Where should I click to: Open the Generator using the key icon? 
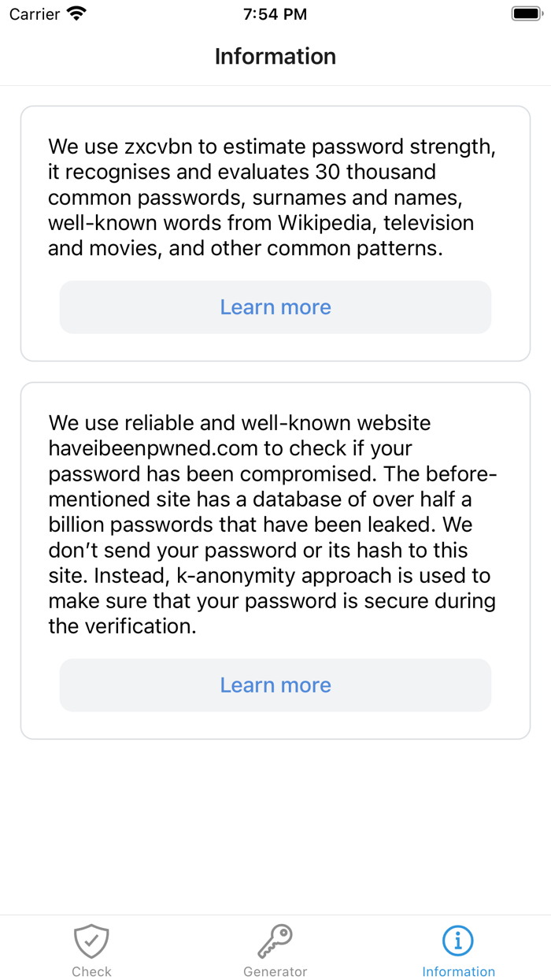click(x=275, y=939)
